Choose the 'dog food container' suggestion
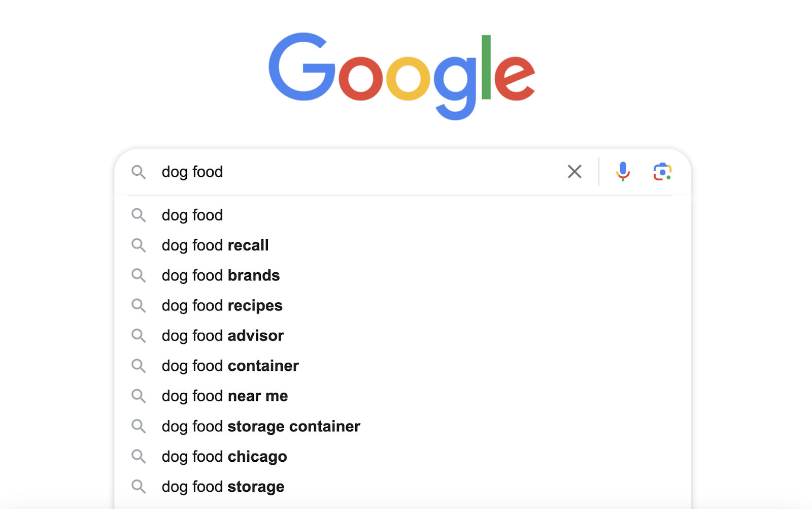Screen dimensions: 812x509 [x=230, y=365]
